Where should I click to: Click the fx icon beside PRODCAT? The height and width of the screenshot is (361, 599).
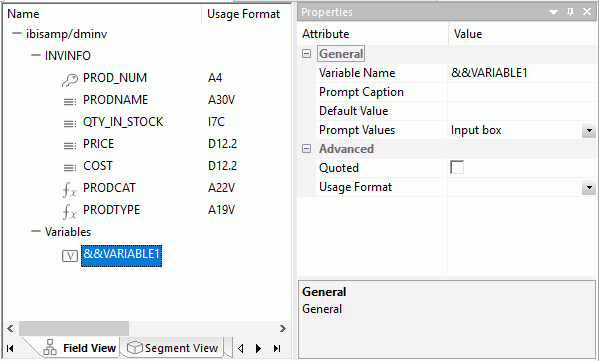click(x=70, y=189)
